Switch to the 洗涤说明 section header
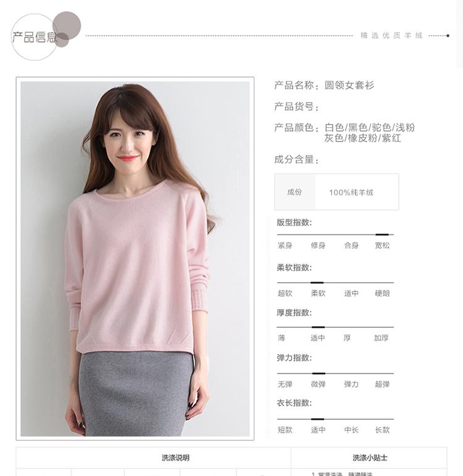This screenshot has height=476, width=463. click(x=175, y=457)
